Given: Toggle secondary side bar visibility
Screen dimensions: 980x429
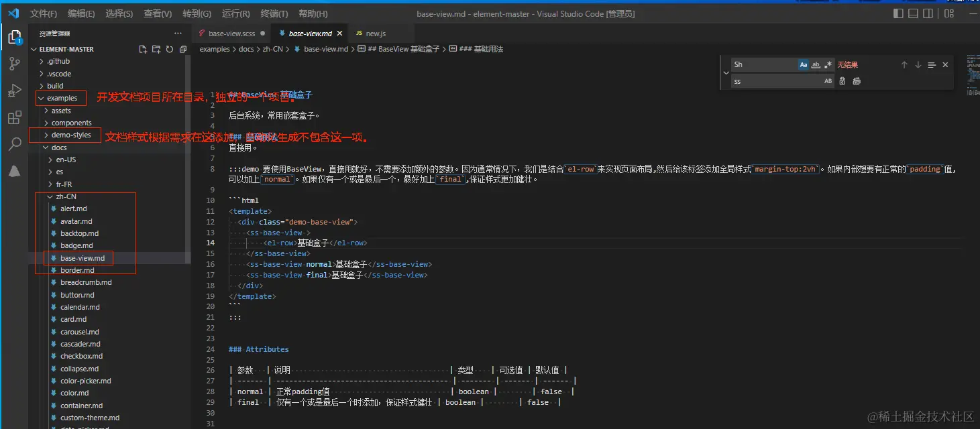Looking at the screenshot, I should pyautogui.click(x=928, y=13).
